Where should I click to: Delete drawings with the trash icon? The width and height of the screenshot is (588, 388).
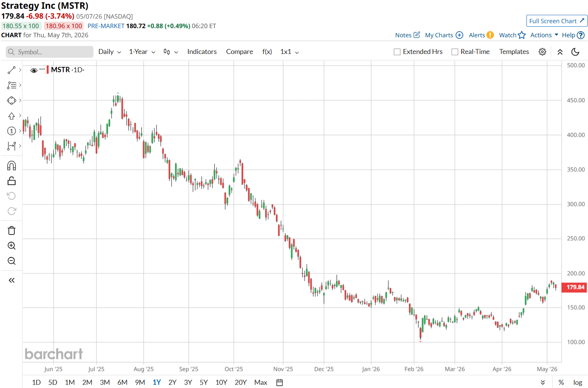pos(11,231)
